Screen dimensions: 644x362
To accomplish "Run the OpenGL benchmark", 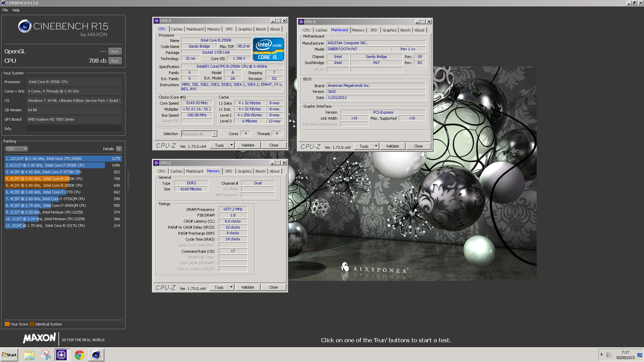I will (x=115, y=52).
